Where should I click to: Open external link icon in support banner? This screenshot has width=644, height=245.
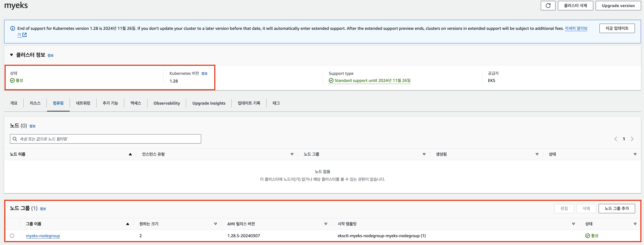[x=24, y=35]
